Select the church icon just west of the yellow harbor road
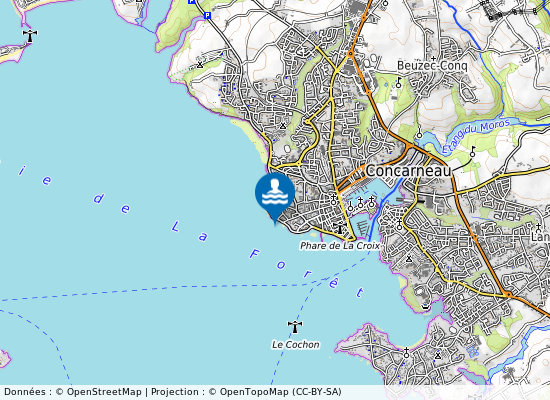This screenshot has height=400, width=550. click(x=333, y=200)
